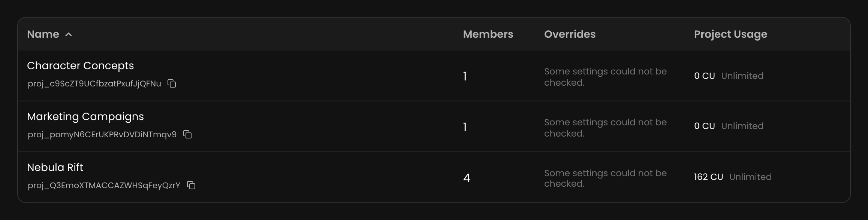Viewport: 868px width, 220px height.
Task: Click Nebula Rift member count 4
Action: (x=467, y=178)
